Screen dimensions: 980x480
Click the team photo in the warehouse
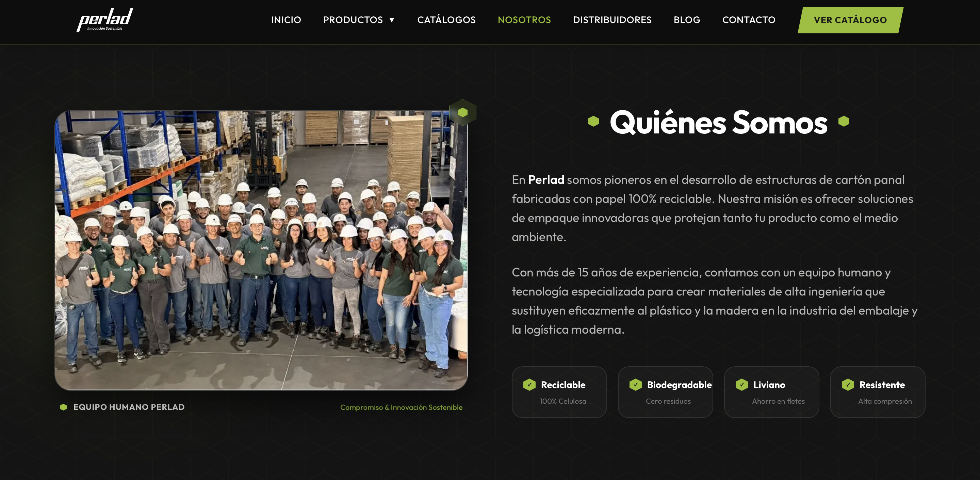coord(261,251)
